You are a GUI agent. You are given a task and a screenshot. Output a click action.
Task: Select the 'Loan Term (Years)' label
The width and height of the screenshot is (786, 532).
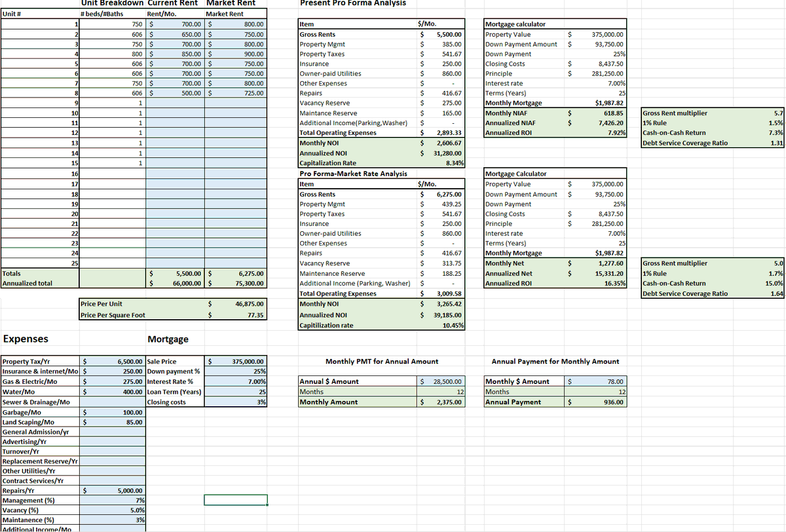click(x=174, y=392)
